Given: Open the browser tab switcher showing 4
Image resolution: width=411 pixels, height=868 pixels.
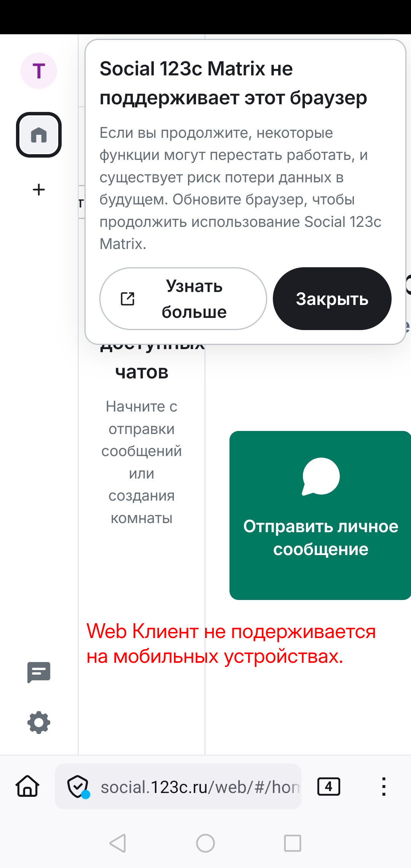Looking at the screenshot, I should coord(328,787).
